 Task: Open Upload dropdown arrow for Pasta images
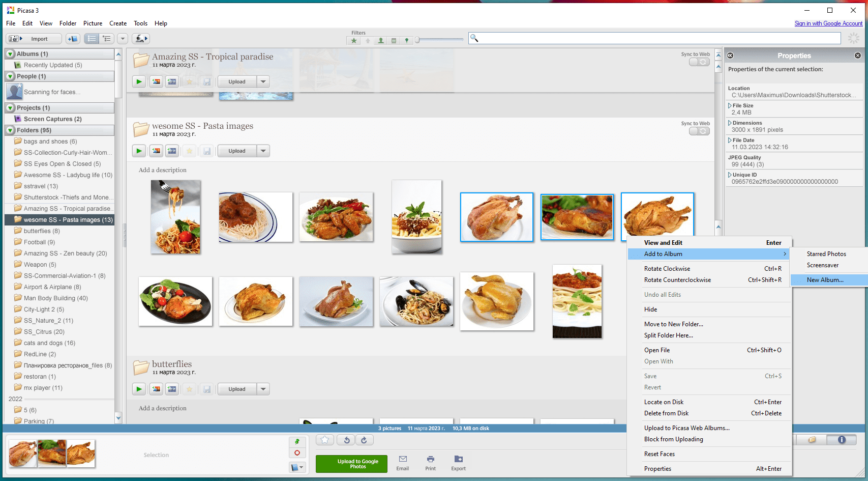point(263,151)
